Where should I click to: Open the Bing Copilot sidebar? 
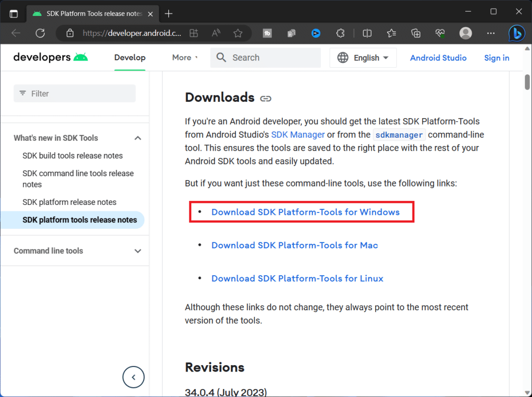517,33
